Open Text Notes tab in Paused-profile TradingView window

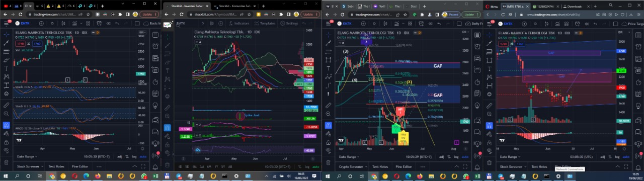(380, 166)
